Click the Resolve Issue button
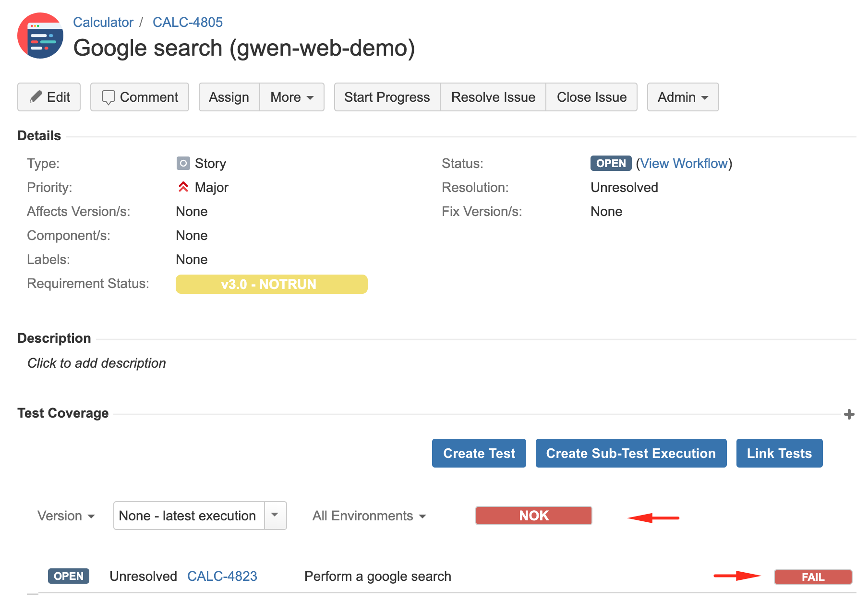 [x=493, y=97]
